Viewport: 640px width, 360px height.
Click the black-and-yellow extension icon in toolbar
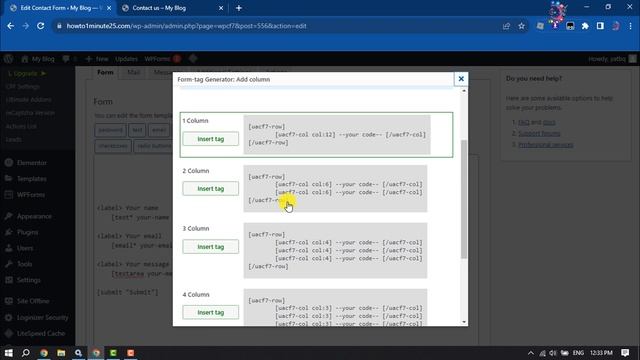coord(570,26)
